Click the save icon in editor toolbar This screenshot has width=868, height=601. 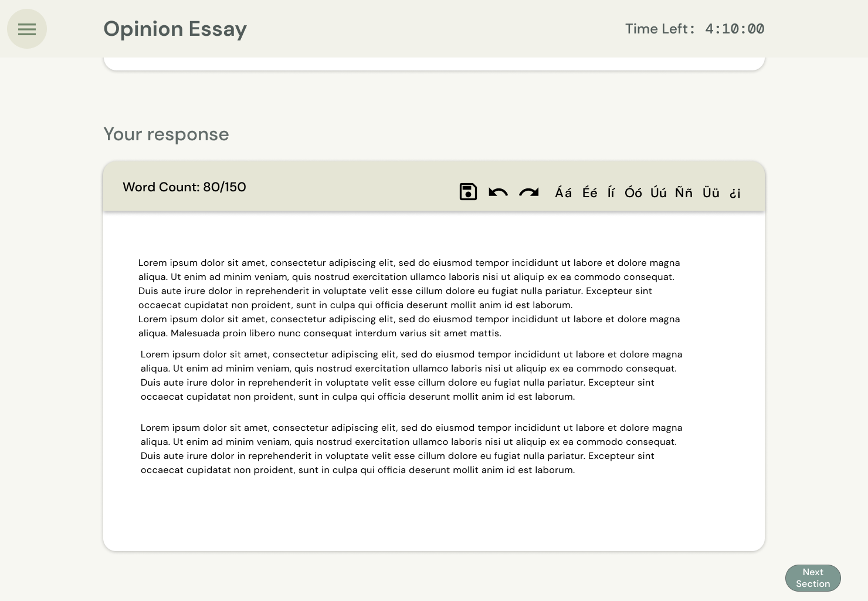click(468, 192)
